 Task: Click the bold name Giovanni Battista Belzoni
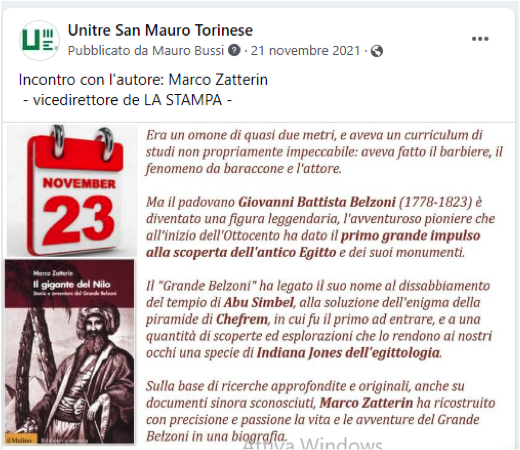(x=317, y=202)
